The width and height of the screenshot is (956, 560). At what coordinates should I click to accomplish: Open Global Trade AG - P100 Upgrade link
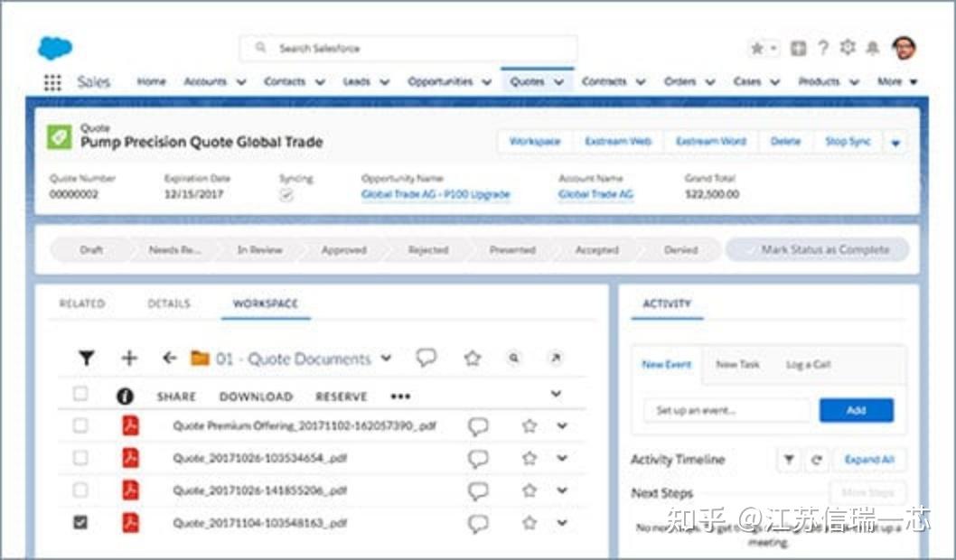coord(436,194)
